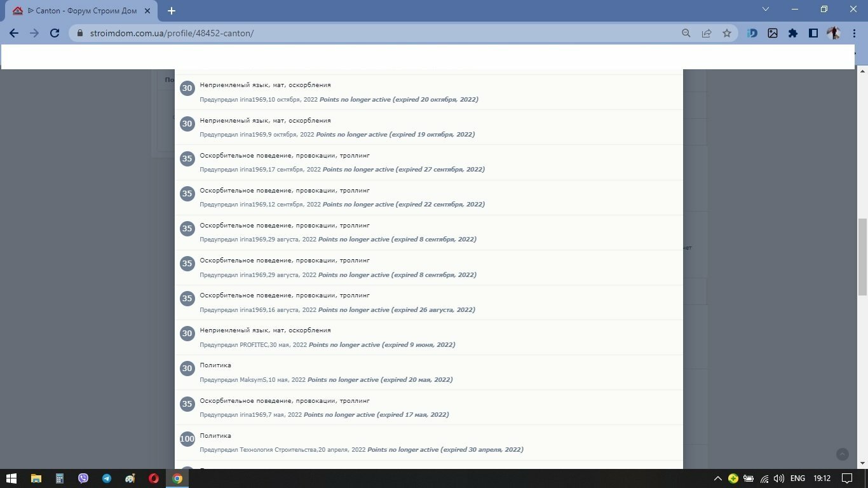Open Viber from the taskbar
The width and height of the screenshot is (868, 488).
[83, 478]
